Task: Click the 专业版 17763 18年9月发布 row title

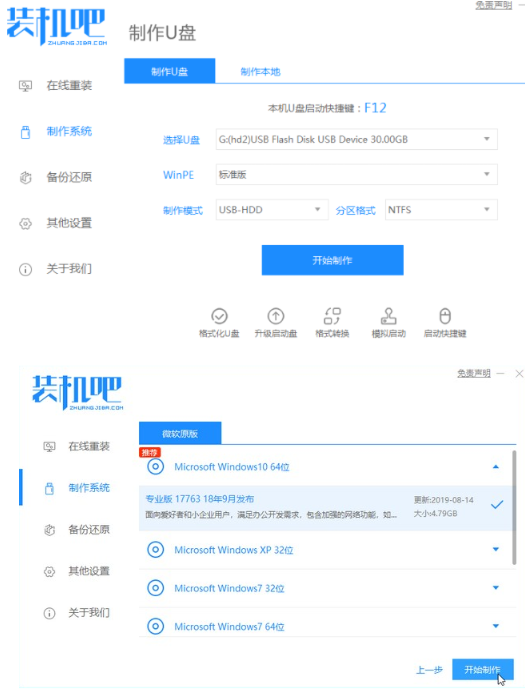Action: click(x=200, y=499)
